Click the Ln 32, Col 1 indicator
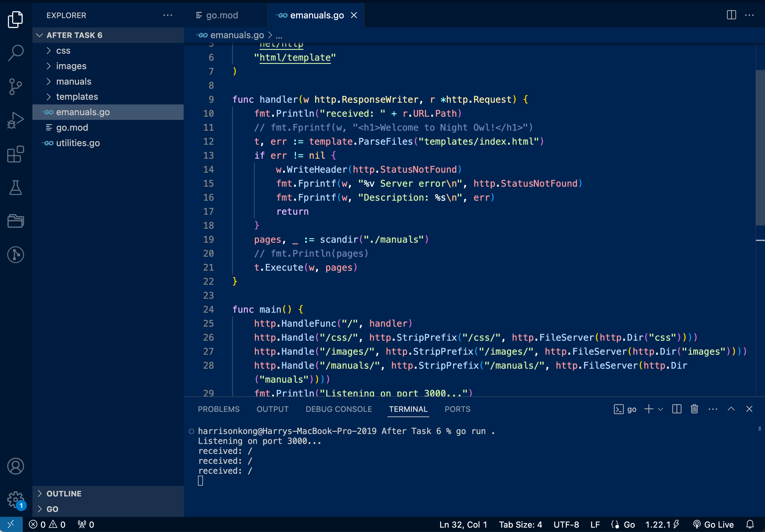This screenshot has width=765, height=532. click(463, 524)
